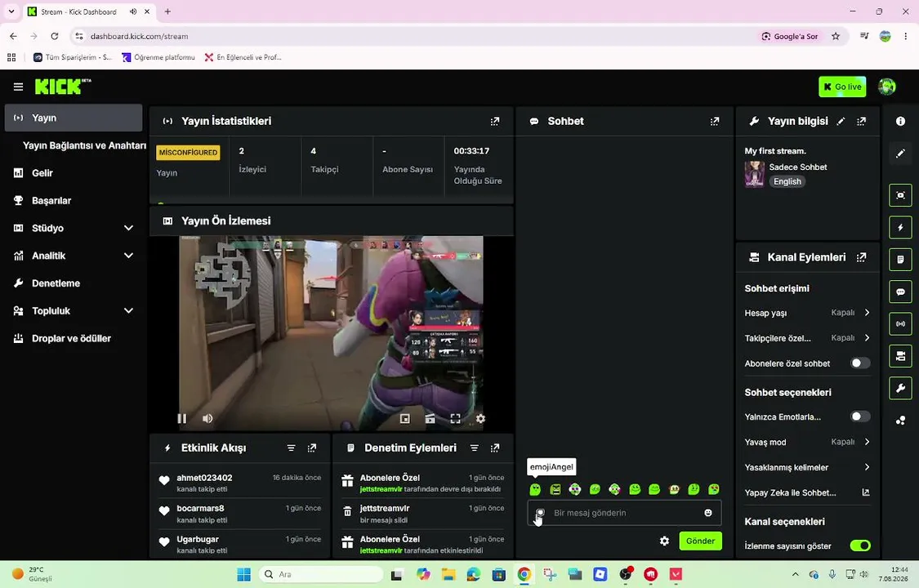Open the Takipçilere özel setting chevron
This screenshot has height=588, width=919.
click(867, 338)
